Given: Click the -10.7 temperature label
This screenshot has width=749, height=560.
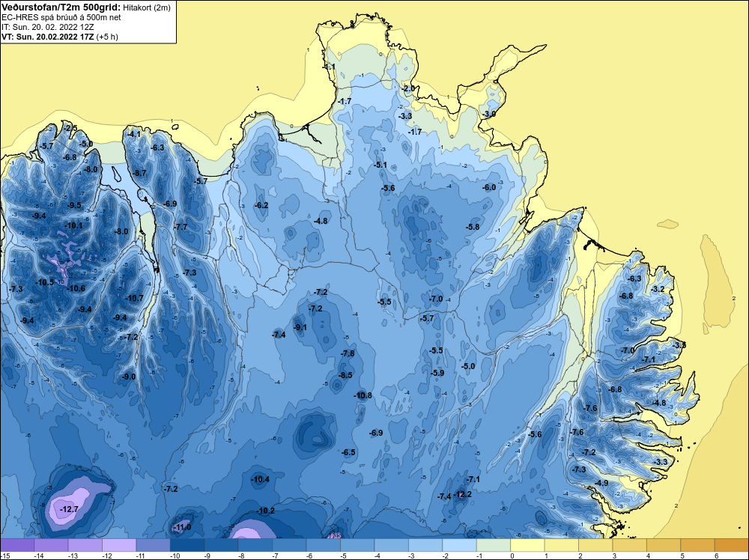Looking at the screenshot, I should pyautogui.click(x=134, y=298).
